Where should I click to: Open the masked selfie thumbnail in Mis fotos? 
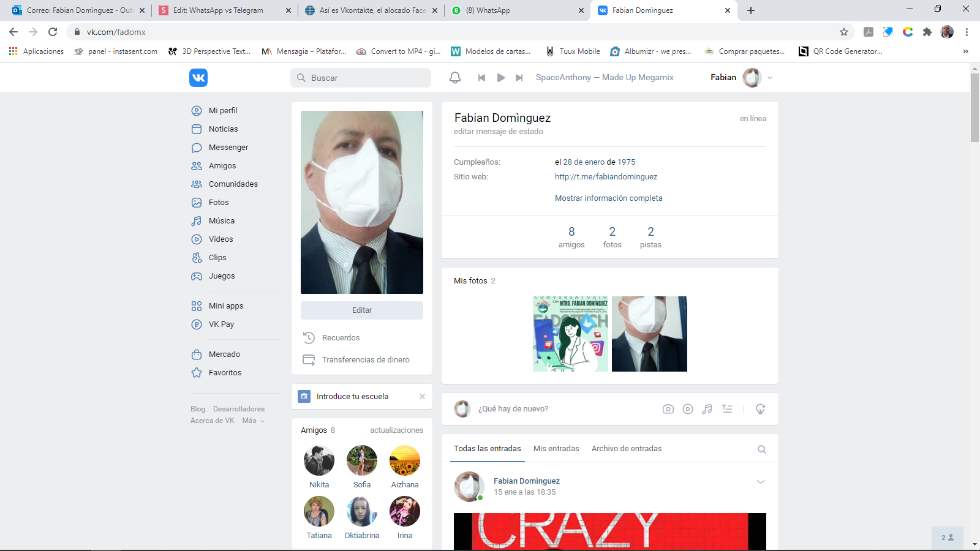(x=649, y=334)
